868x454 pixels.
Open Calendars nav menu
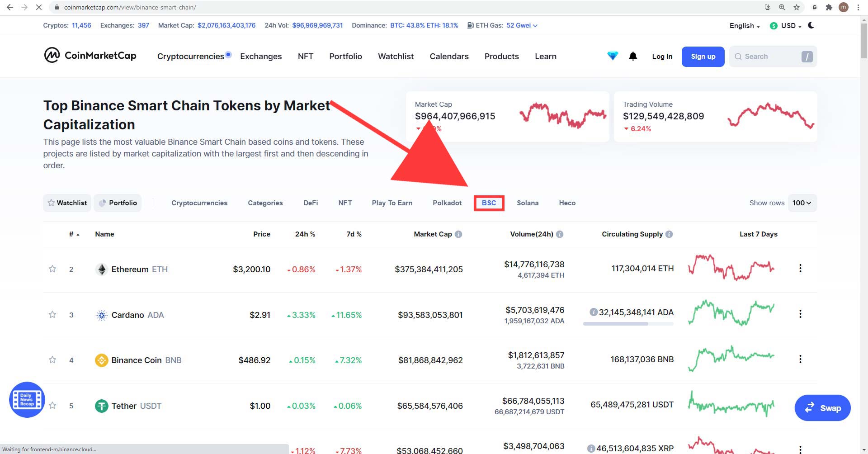click(x=449, y=57)
